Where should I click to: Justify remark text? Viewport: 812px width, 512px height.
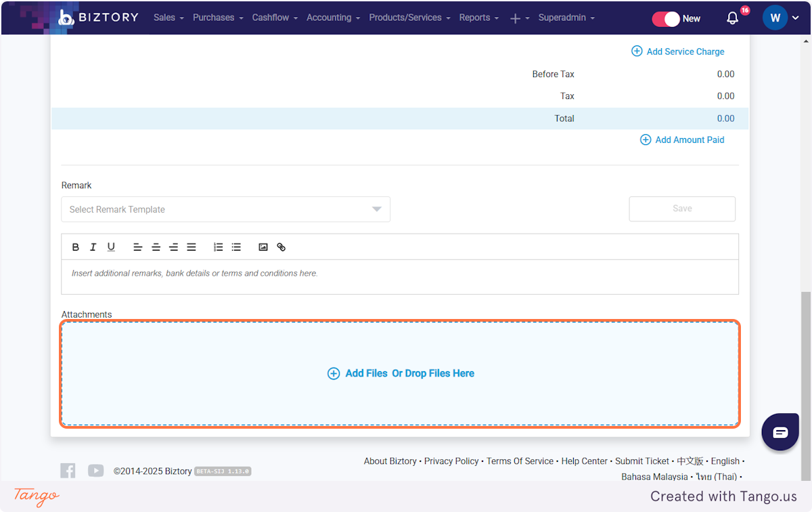pos(191,247)
